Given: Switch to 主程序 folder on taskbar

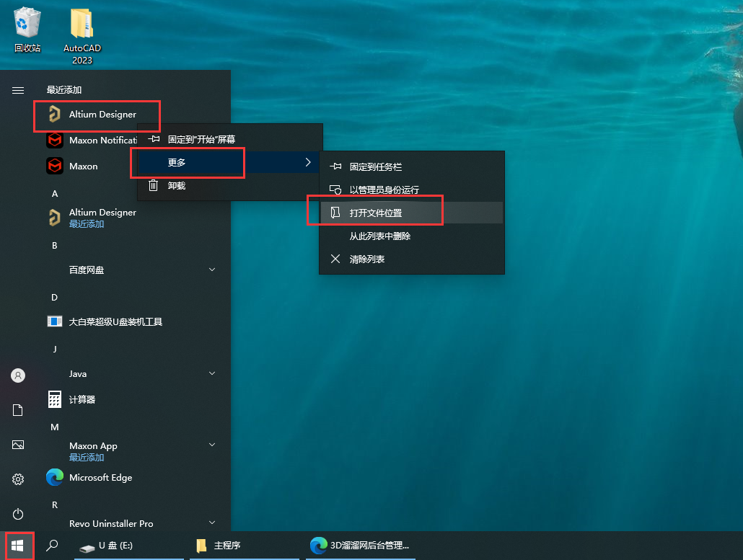Looking at the screenshot, I should pyautogui.click(x=245, y=546).
